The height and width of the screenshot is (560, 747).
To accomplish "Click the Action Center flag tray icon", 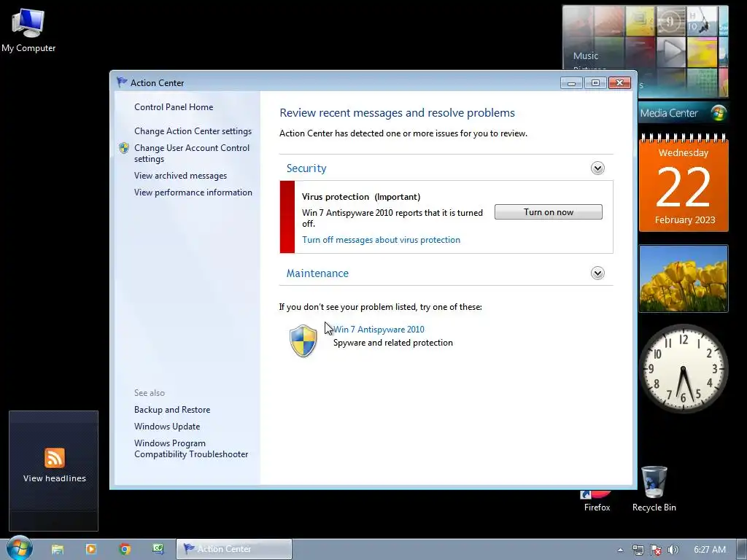I will [x=656, y=550].
